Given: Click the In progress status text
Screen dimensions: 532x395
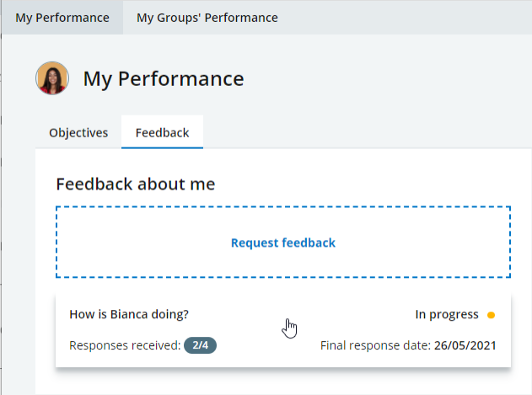Looking at the screenshot, I should point(446,314).
